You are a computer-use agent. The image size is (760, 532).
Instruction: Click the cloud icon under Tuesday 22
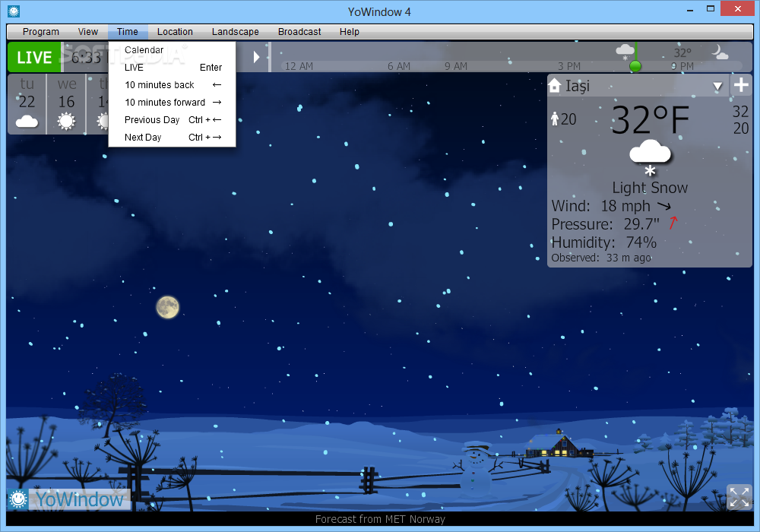[27, 121]
